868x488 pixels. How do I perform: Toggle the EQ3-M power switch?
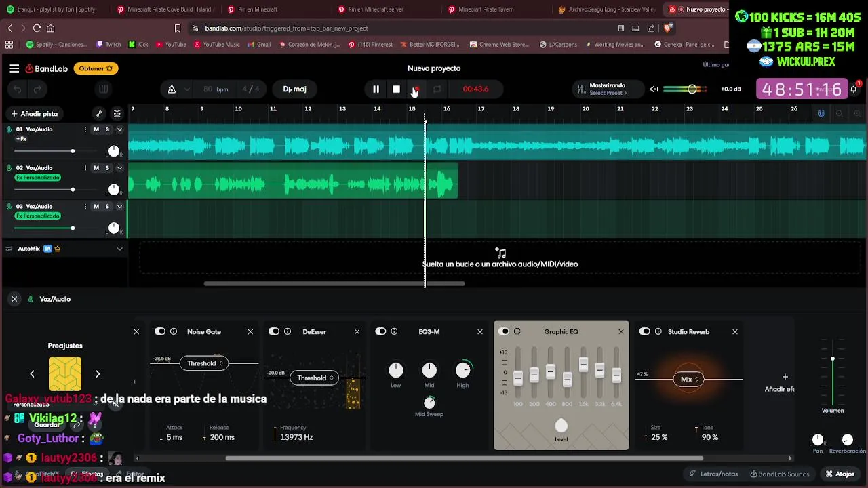pos(380,331)
